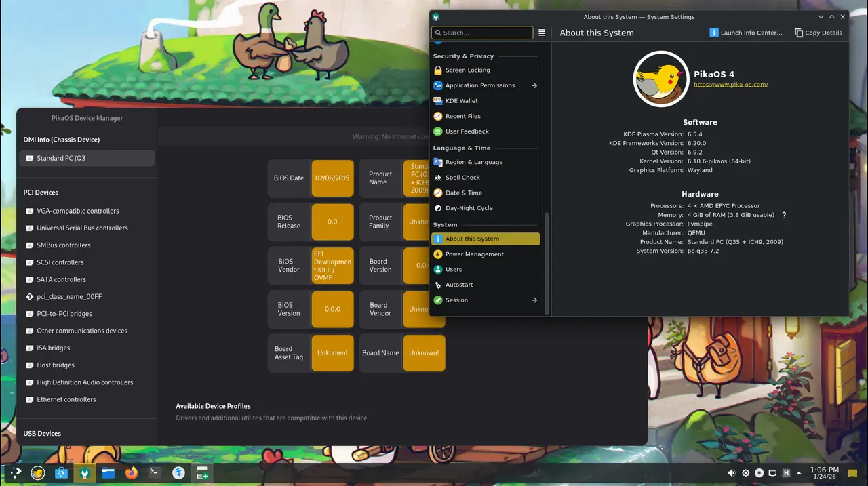
Task: Open the pika-os.com website link
Action: coord(730,85)
